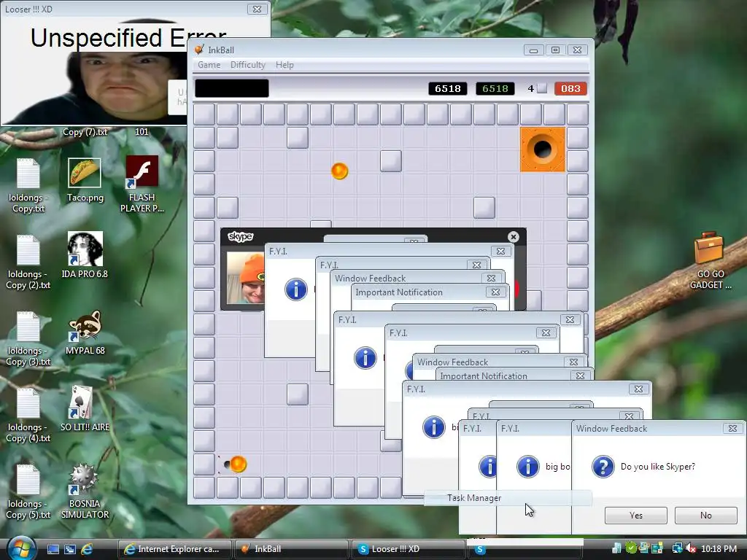Answer Yes to Do you like Skyper
Viewport: 747px width, 560px height.
pyautogui.click(x=636, y=516)
